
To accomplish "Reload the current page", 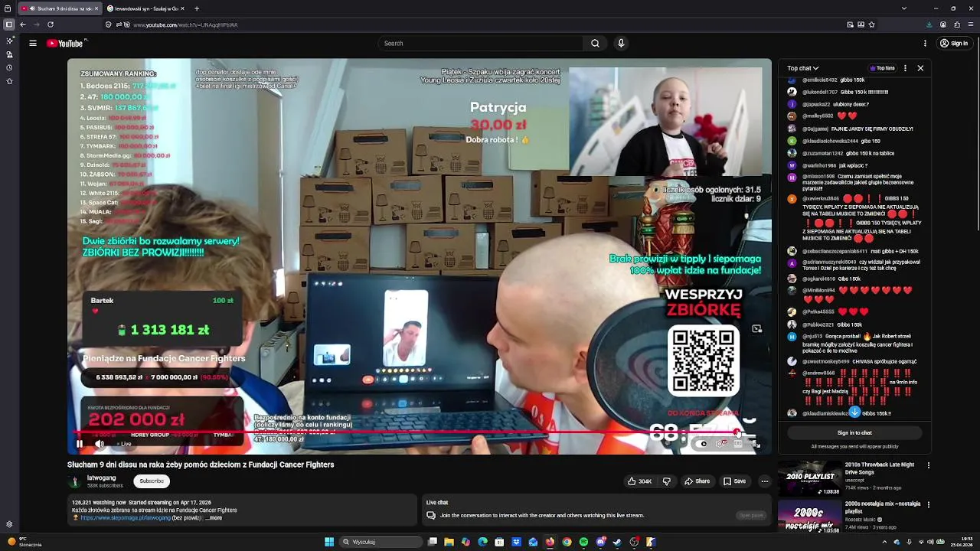I will coord(51,24).
